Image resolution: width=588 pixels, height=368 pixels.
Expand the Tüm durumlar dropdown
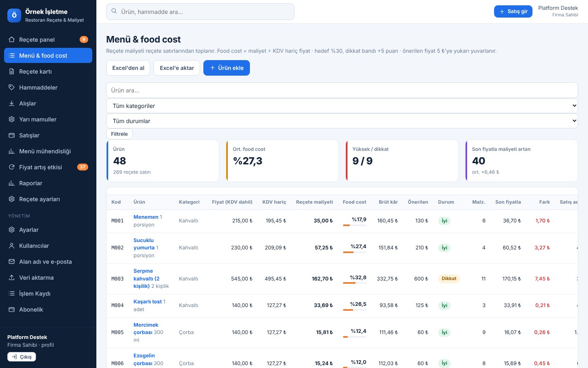(342, 121)
